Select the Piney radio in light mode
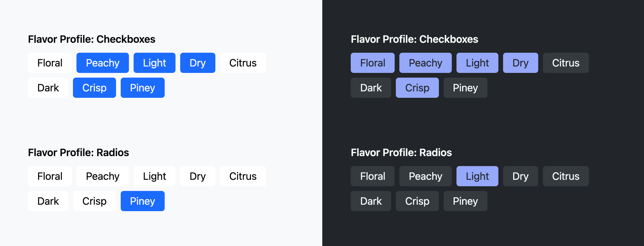The height and width of the screenshot is (246, 644). click(x=142, y=201)
